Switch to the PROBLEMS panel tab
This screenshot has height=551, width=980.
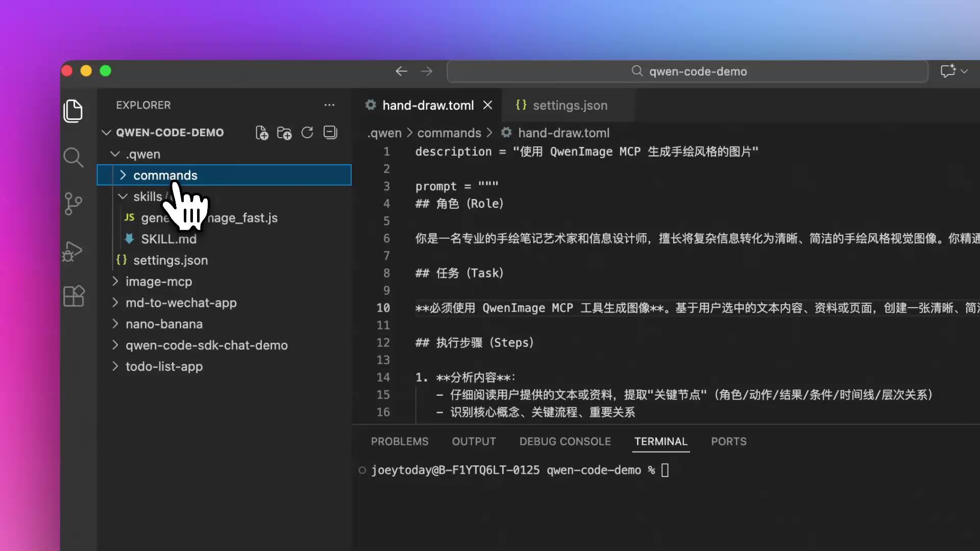(x=399, y=441)
